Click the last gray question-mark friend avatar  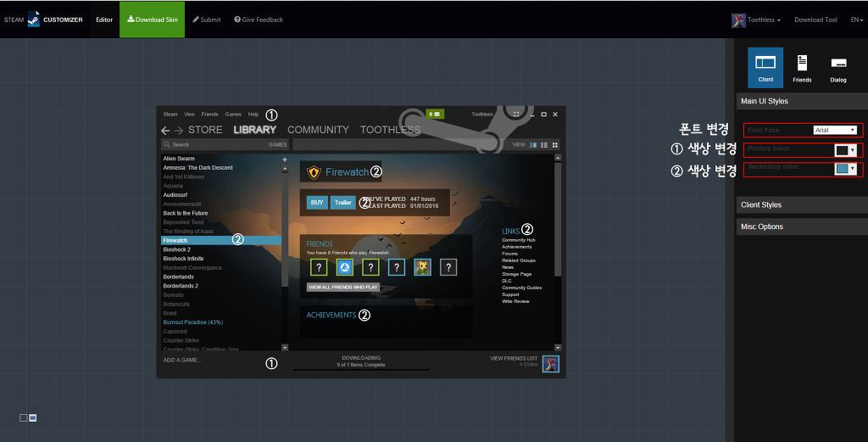[448, 267]
